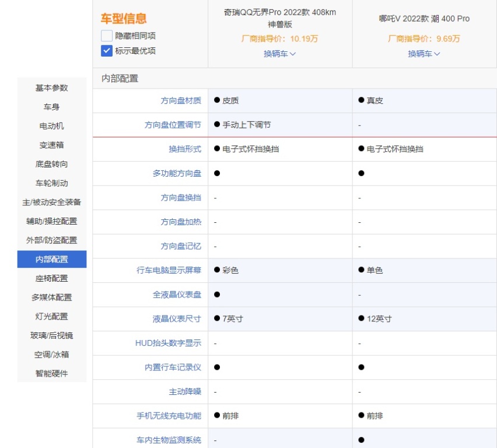This screenshot has width=497, height=448.
Task: Go to 玻璃/后视镜 section
Action: [52, 335]
